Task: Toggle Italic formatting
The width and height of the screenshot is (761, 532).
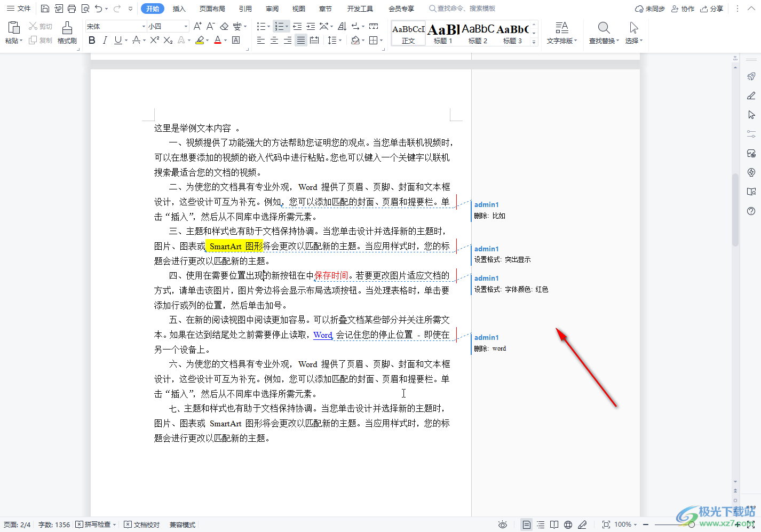Action: [105, 40]
